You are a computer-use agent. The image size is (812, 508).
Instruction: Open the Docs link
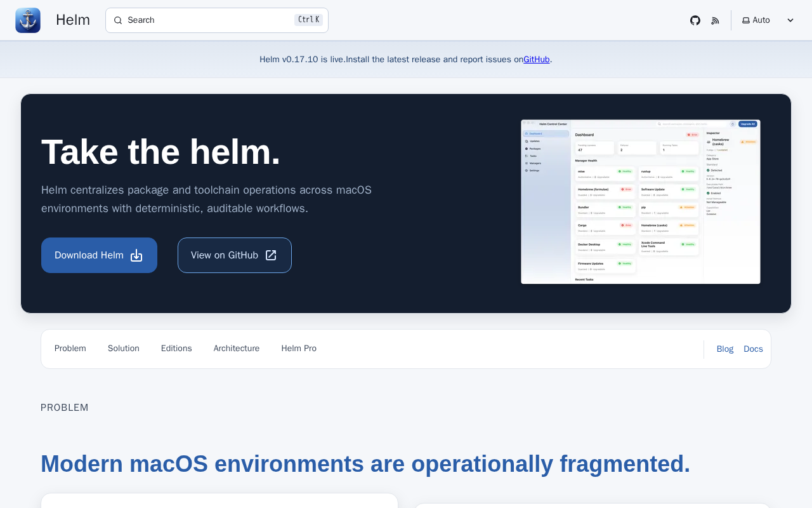[x=754, y=349]
